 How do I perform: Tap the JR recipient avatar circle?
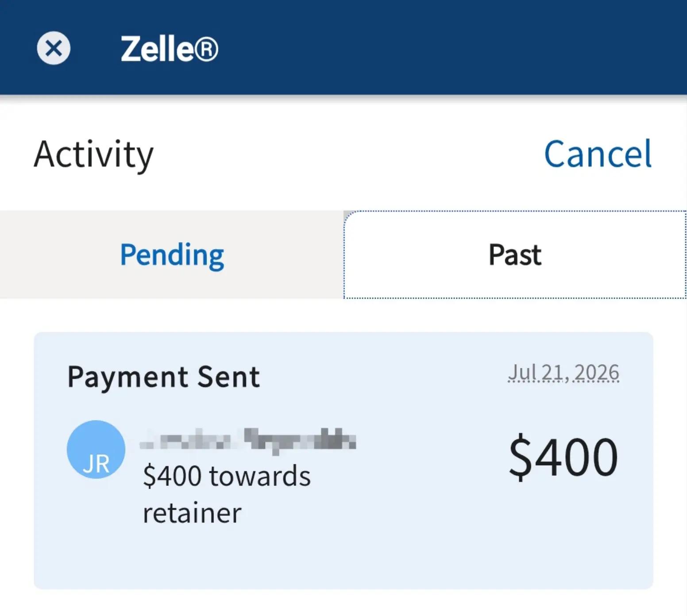pos(96,449)
